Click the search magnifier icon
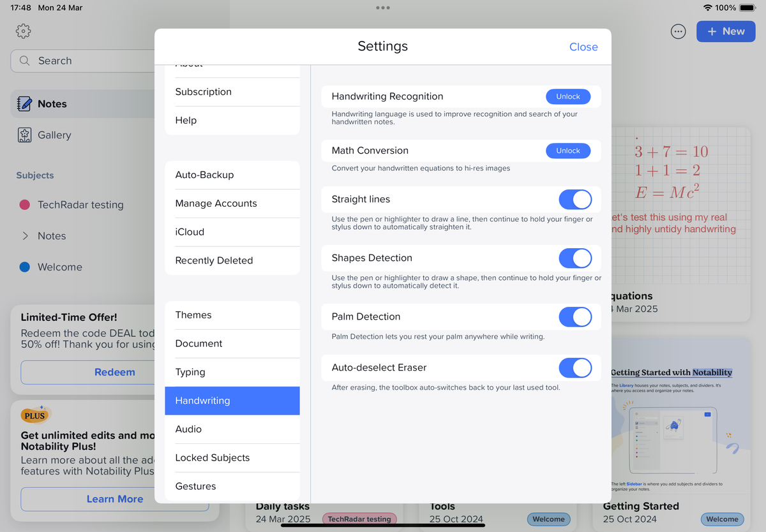Screen dimensions: 766x532 click(x=24, y=61)
